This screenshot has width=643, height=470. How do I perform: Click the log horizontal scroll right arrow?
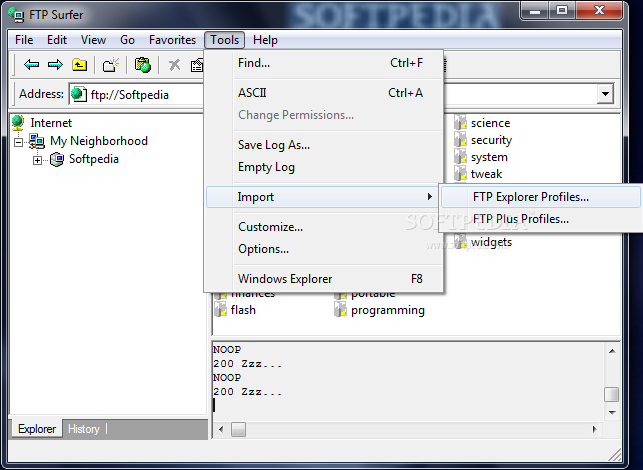(595, 429)
